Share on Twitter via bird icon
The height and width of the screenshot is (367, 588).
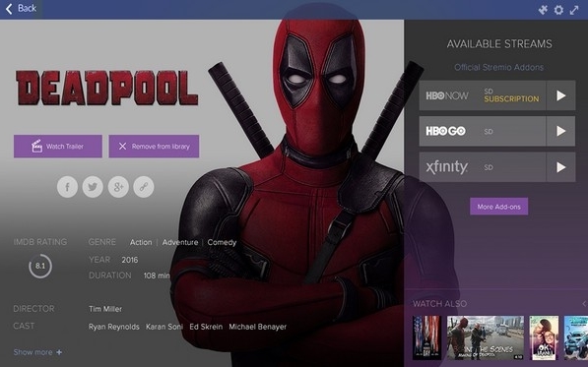click(x=93, y=187)
